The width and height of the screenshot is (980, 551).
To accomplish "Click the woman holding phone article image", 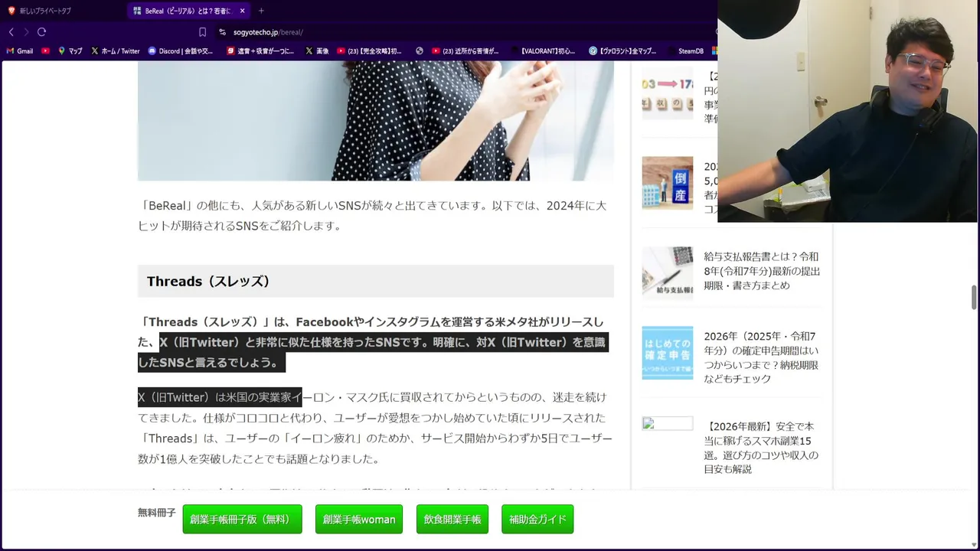I will (376, 121).
